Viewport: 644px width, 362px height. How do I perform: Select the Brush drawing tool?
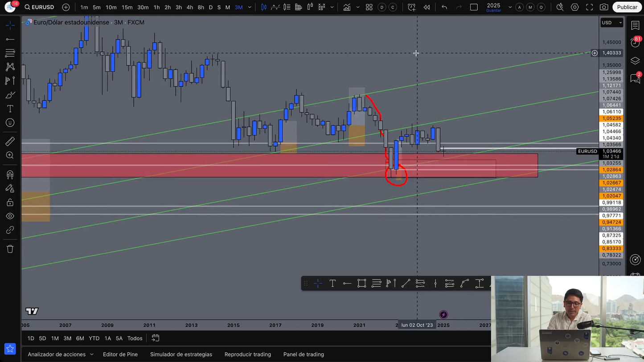tap(10, 95)
